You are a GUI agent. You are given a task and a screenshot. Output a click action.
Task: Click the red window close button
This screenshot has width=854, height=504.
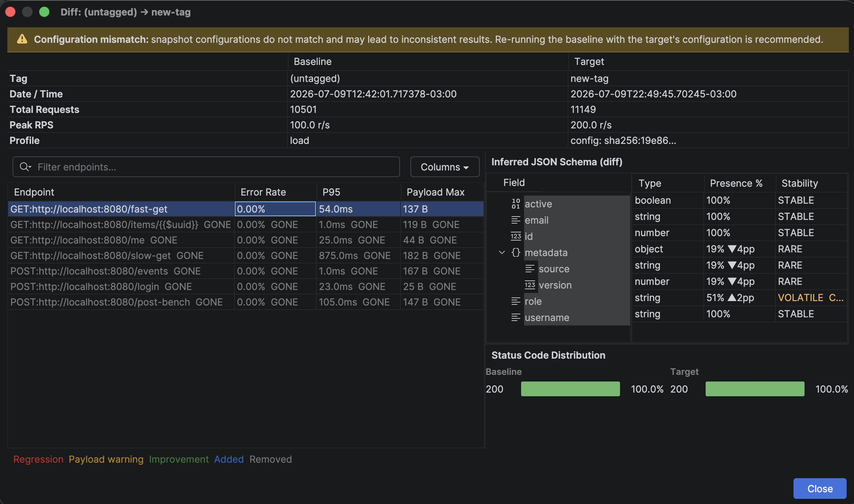[x=10, y=12]
